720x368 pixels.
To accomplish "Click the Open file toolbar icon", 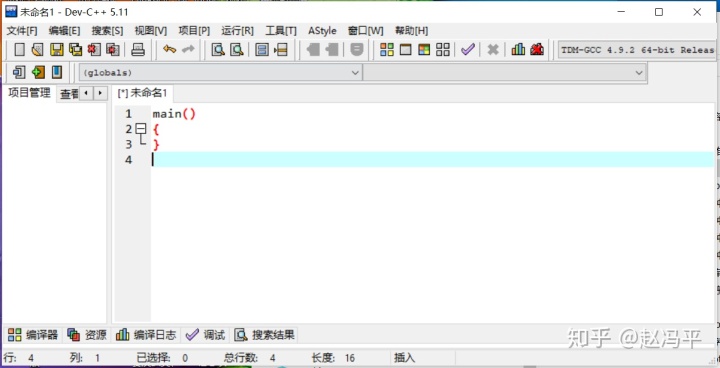I will click(38, 50).
